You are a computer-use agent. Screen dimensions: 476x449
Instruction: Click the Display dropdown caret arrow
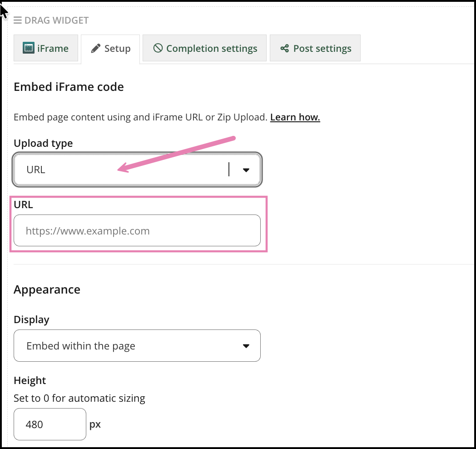[x=246, y=346]
